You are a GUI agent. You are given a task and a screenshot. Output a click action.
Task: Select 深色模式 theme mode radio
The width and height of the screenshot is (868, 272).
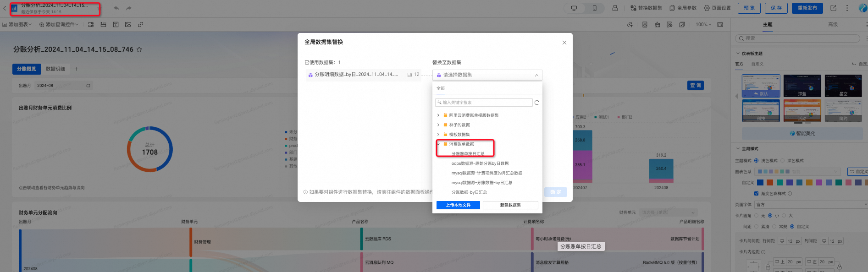point(782,161)
